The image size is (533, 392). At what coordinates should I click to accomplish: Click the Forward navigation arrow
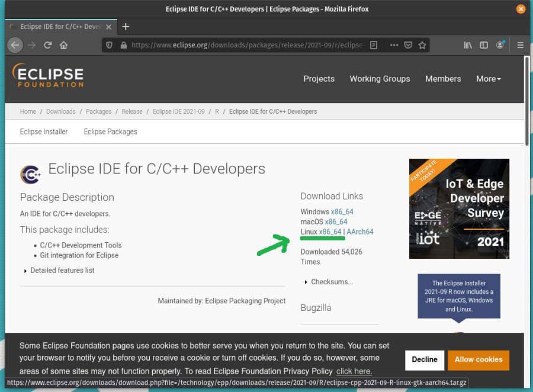31,45
